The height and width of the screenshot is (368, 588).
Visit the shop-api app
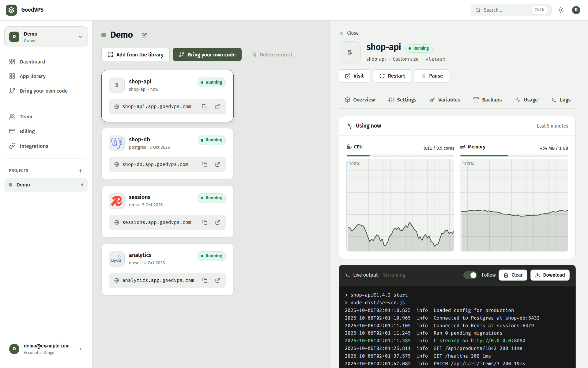(x=354, y=76)
